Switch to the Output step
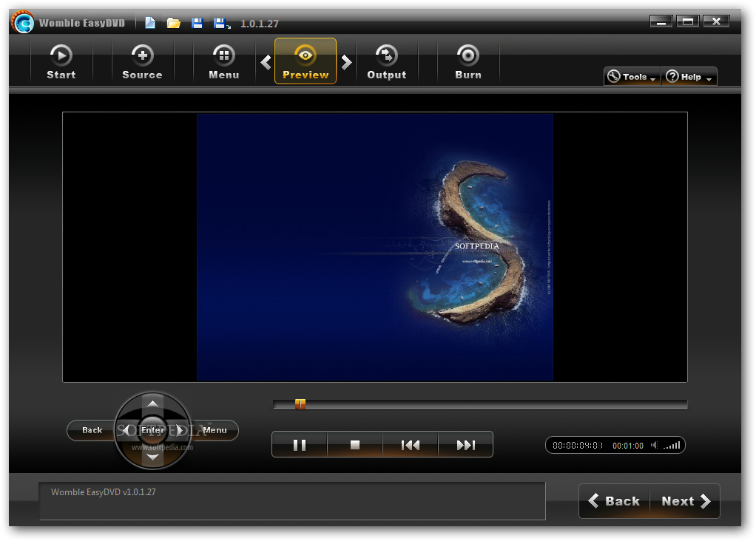The height and width of the screenshot is (541, 756). click(387, 61)
